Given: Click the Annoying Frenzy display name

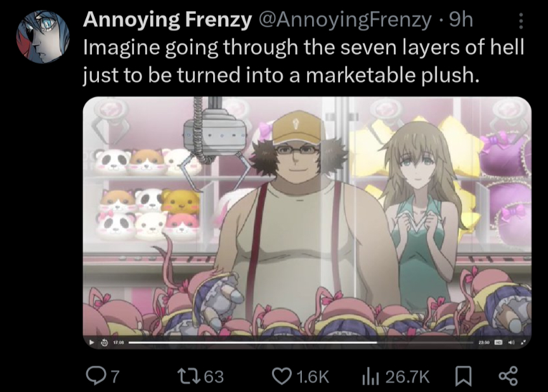Looking at the screenshot, I should click(x=167, y=20).
